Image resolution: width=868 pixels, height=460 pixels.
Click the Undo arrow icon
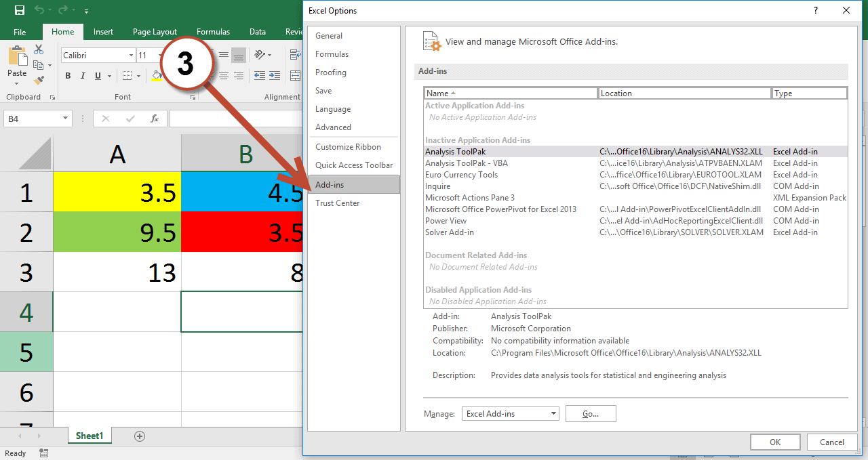click(39, 11)
